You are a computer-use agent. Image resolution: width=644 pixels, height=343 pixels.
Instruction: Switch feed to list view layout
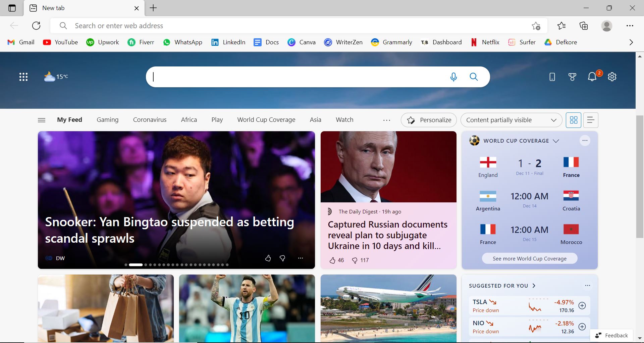pos(590,120)
